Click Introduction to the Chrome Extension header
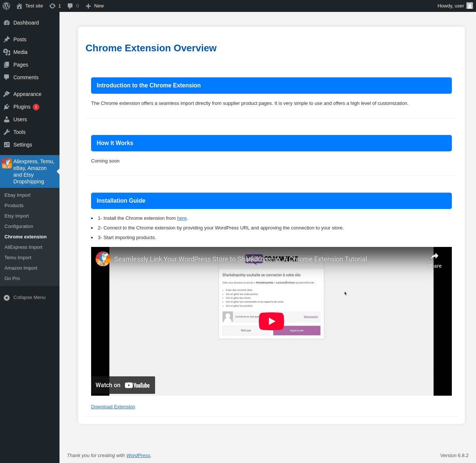 [271, 86]
